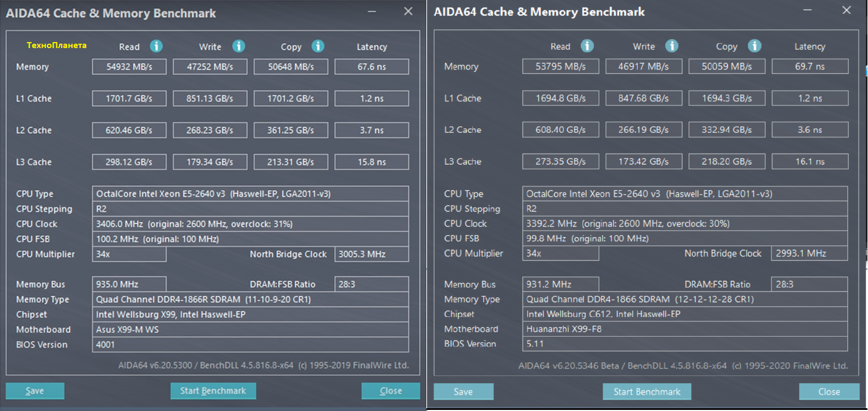The width and height of the screenshot is (868, 411).
Task: Close right window using title bar X
Action: [847, 10]
